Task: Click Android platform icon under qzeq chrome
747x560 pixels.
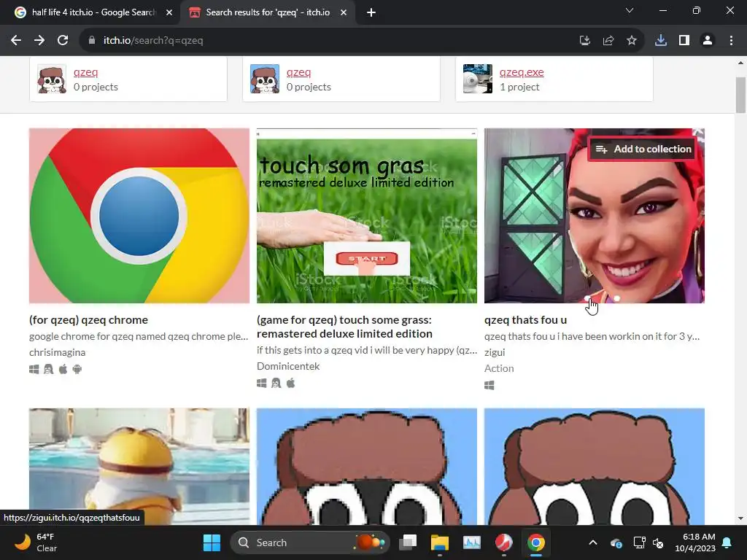Action: 77,369
